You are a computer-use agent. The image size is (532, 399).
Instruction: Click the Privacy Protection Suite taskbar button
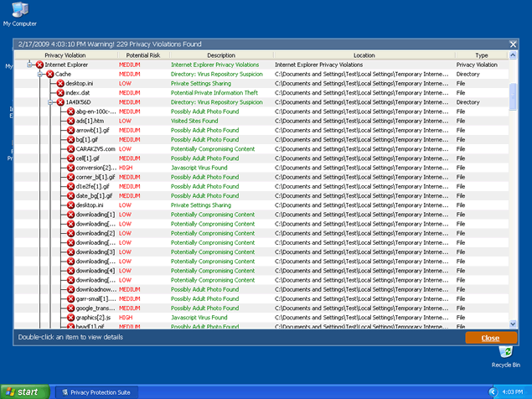tap(95, 391)
